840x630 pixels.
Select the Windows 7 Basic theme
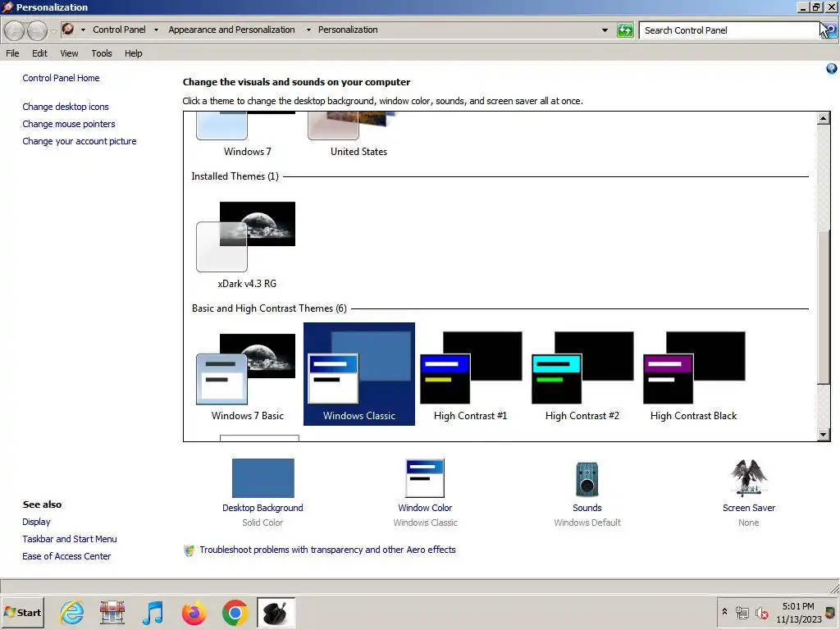pyautogui.click(x=248, y=374)
